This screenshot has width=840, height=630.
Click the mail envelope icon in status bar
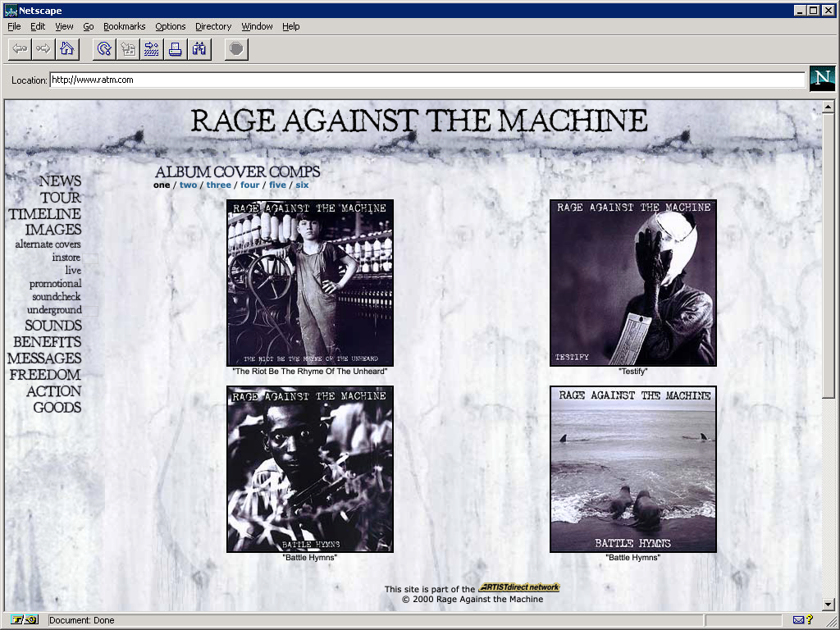798,620
